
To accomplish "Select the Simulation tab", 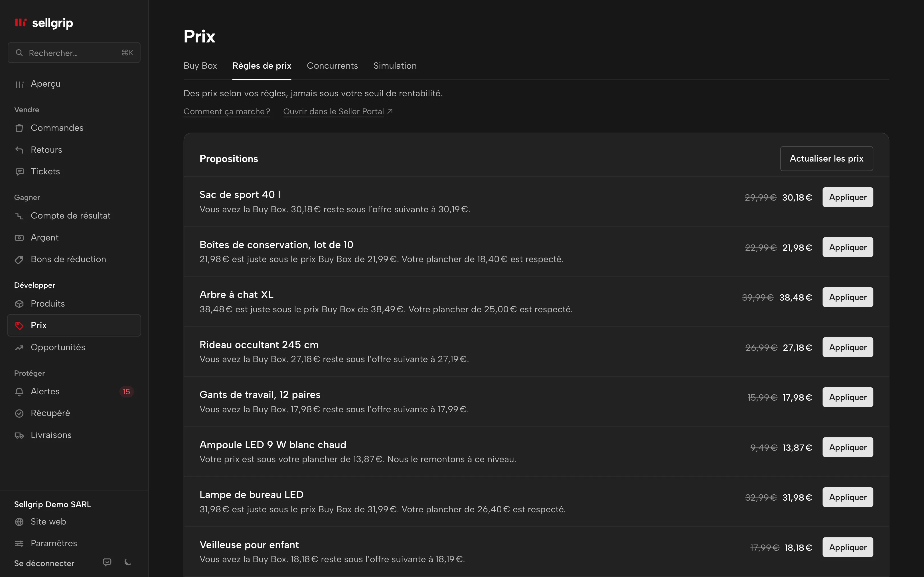I will coord(395,66).
